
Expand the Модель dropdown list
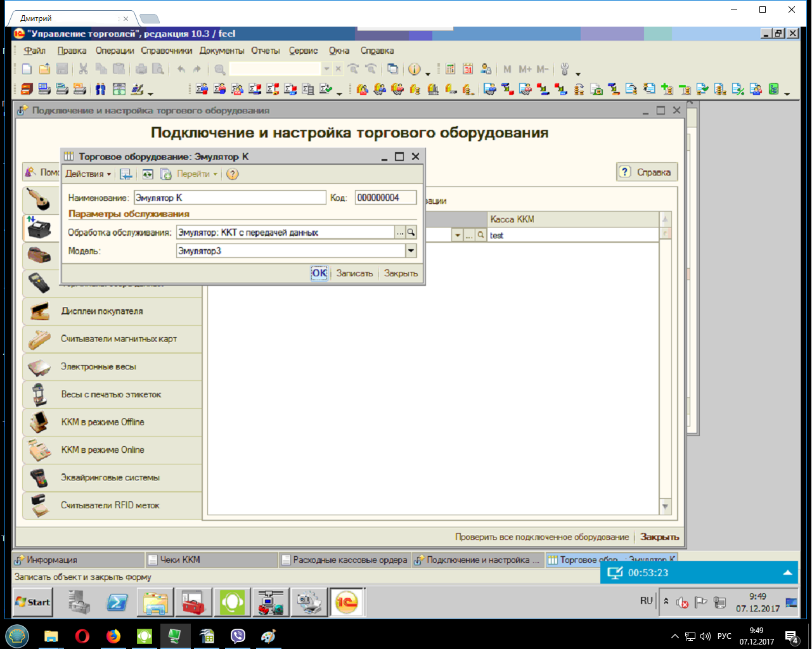point(411,251)
